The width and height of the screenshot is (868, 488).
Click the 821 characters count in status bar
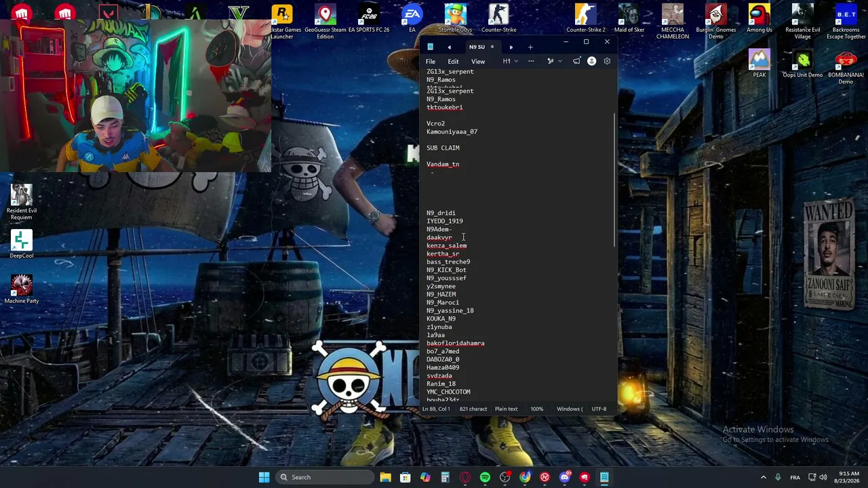point(473,409)
